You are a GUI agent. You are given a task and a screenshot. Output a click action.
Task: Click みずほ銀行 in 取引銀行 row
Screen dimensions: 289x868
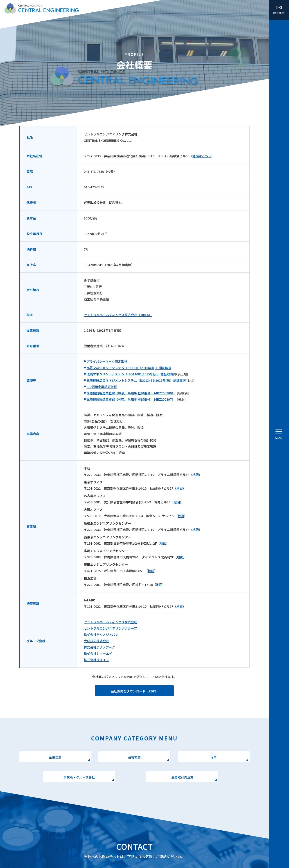[x=92, y=280]
